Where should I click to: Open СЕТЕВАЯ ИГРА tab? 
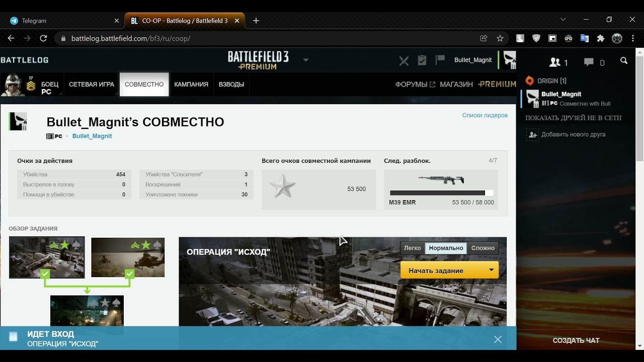[92, 84]
